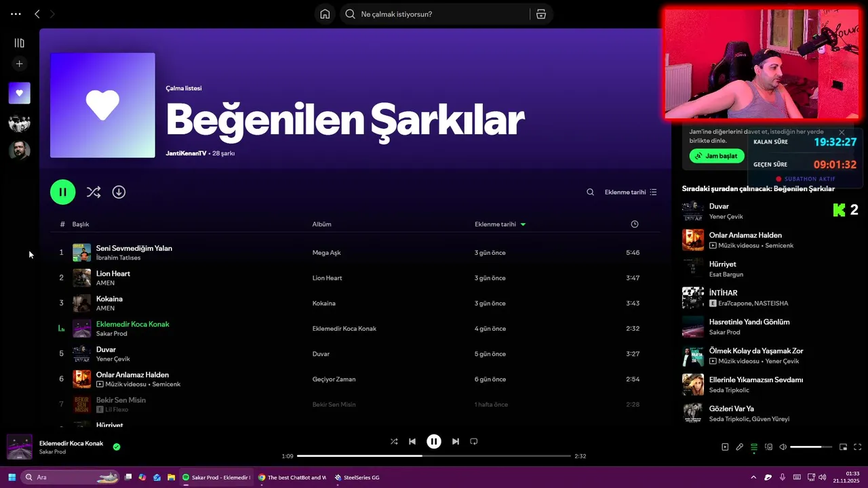This screenshot has width=868, height=488.
Task: Select the 'Bekir Sen Misin' track title
Action: pos(121,400)
